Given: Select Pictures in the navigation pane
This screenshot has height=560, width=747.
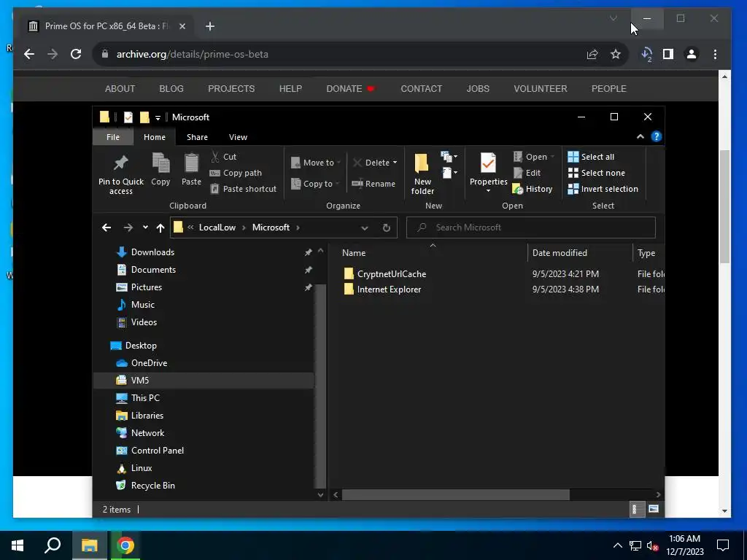Looking at the screenshot, I should click(x=146, y=287).
